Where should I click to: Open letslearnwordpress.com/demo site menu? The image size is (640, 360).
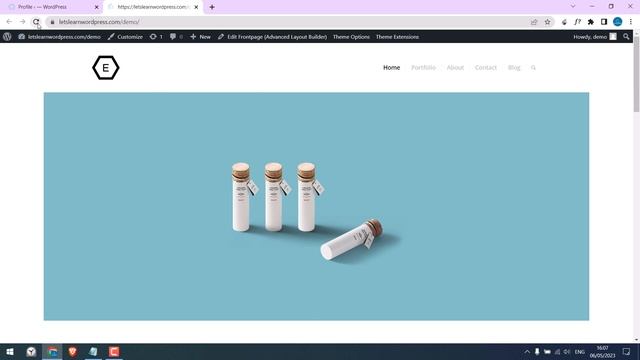pyautogui.click(x=60, y=37)
